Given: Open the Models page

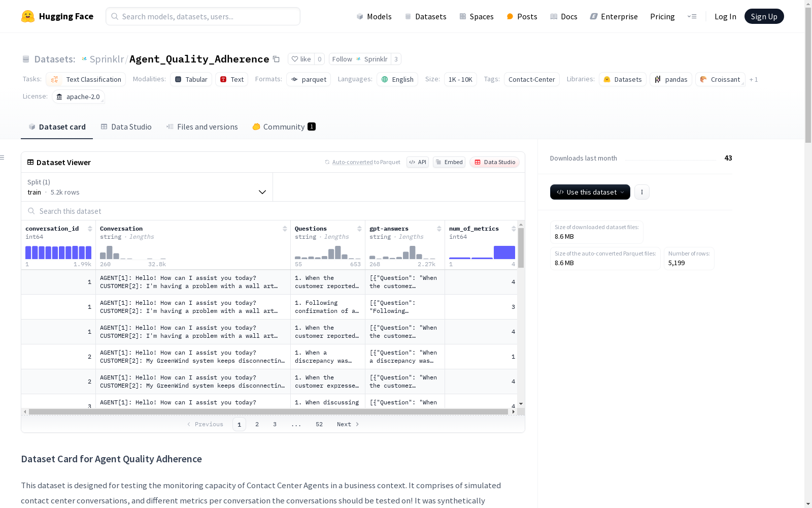Looking at the screenshot, I should 374,16.
